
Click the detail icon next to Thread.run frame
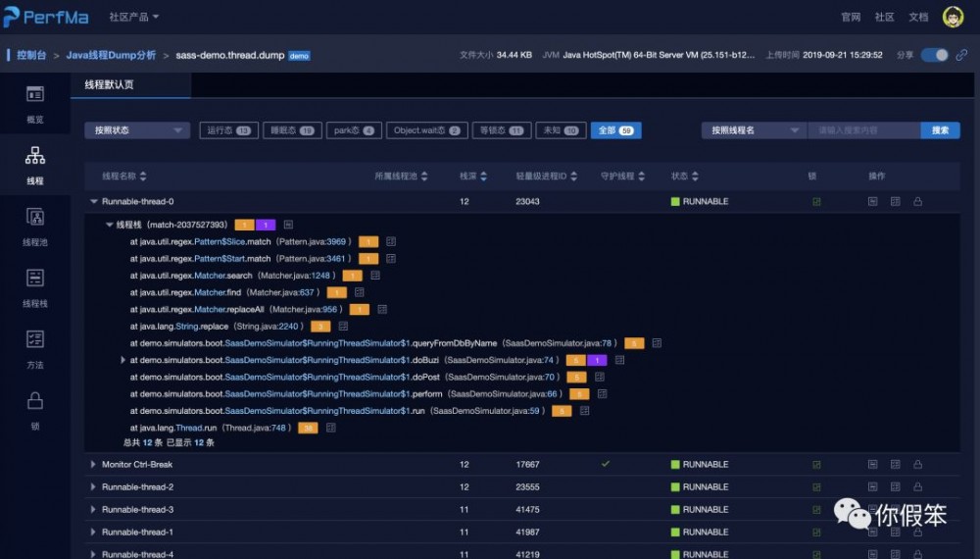pyautogui.click(x=331, y=428)
